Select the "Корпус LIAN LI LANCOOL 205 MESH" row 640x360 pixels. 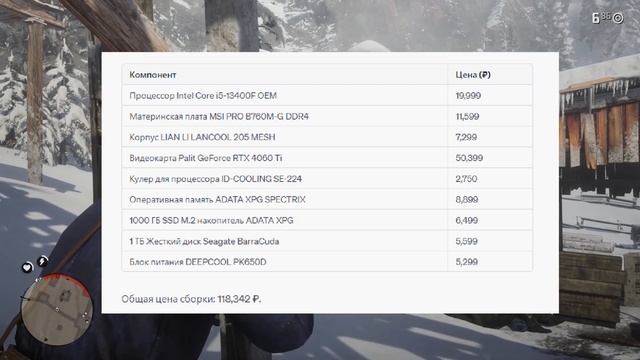[327, 137]
